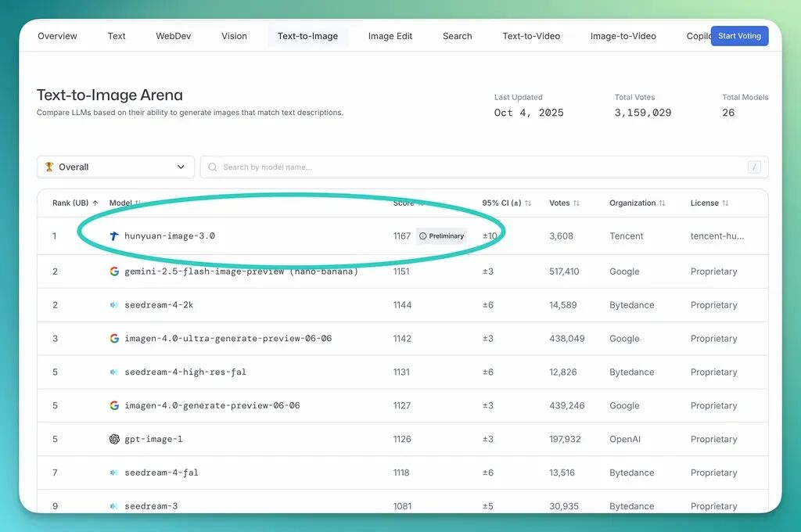Click the info icon in Preliminary badge
This screenshot has height=532, width=801.
coord(423,235)
